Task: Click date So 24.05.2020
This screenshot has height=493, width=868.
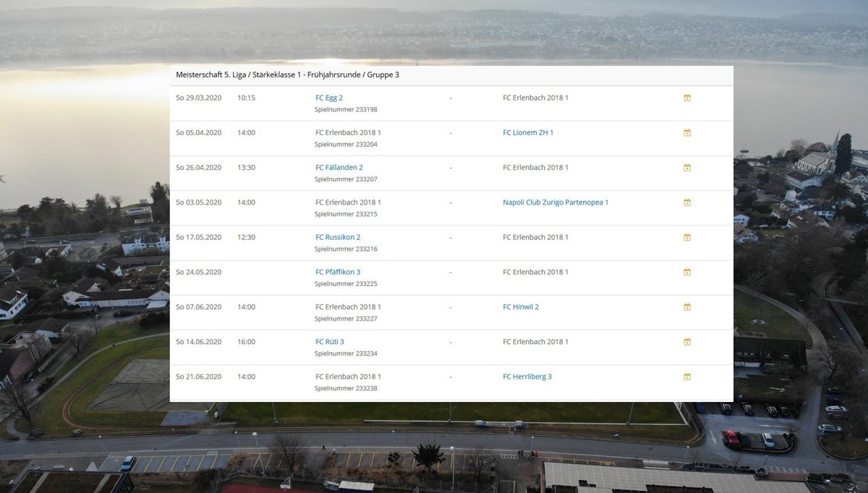Action: 199,272
